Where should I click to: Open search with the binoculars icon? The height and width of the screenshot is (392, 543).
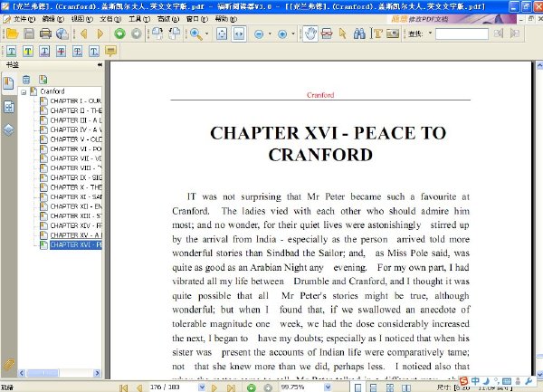(359, 33)
